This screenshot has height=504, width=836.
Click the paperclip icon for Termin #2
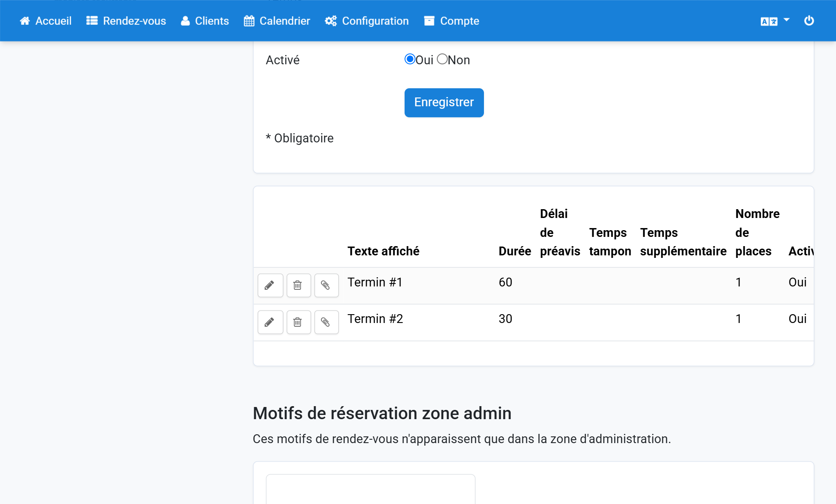[326, 322]
